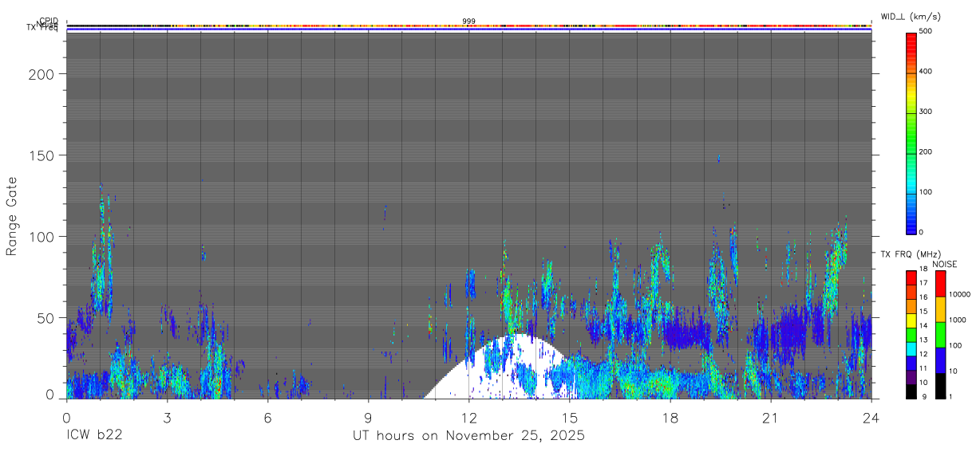Click the 'CPID' row label at top left
The image size is (980, 452).
[49, 21]
